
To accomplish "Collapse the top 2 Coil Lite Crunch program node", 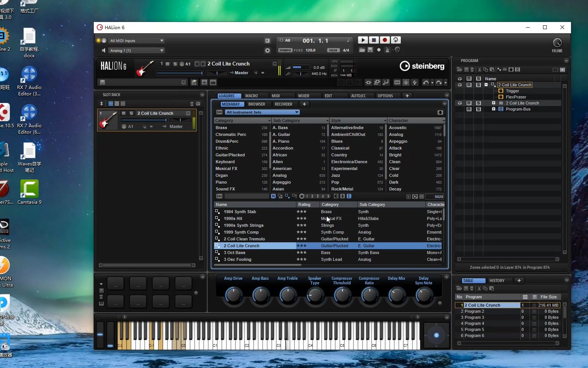I will click(486, 85).
